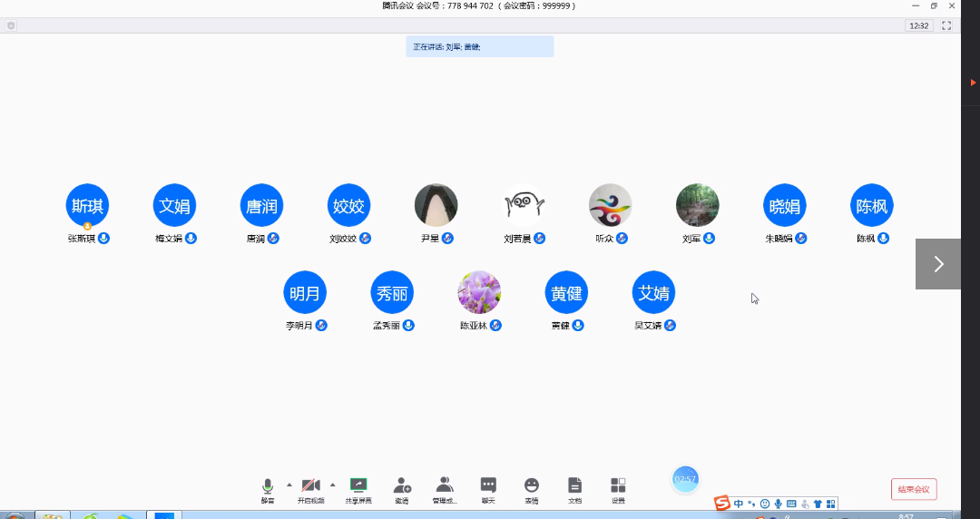Open the meeting Settings icon
This screenshot has height=519, width=980.
(618, 488)
